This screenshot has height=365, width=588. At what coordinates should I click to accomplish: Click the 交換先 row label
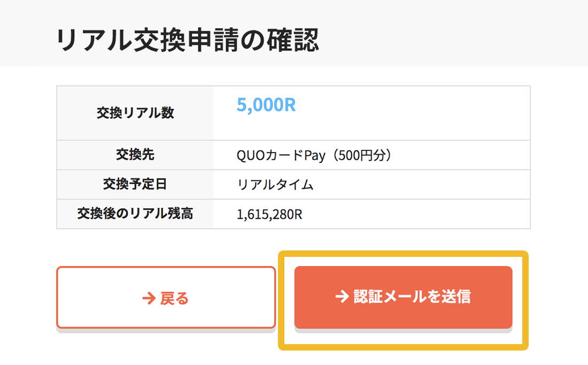pos(135,155)
